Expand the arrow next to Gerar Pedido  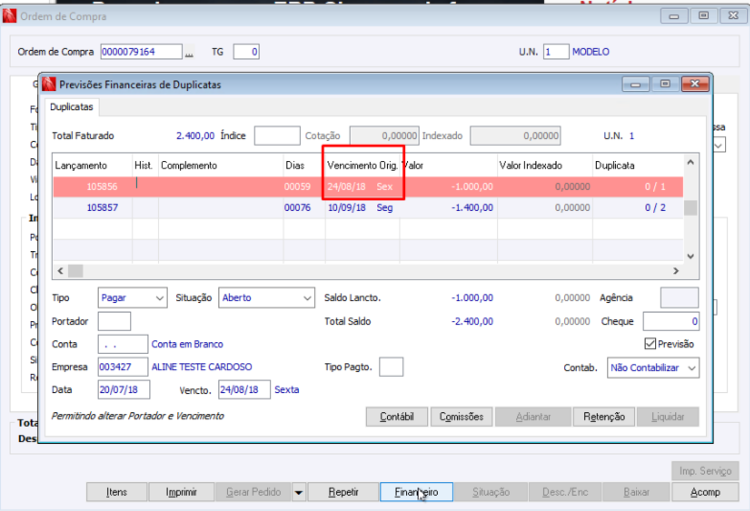click(298, 492)
